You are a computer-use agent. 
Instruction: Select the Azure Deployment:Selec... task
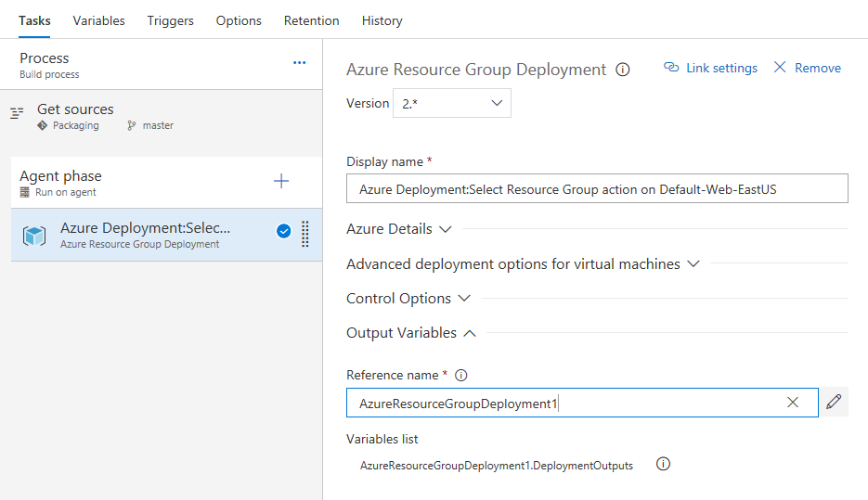point(166,235)
